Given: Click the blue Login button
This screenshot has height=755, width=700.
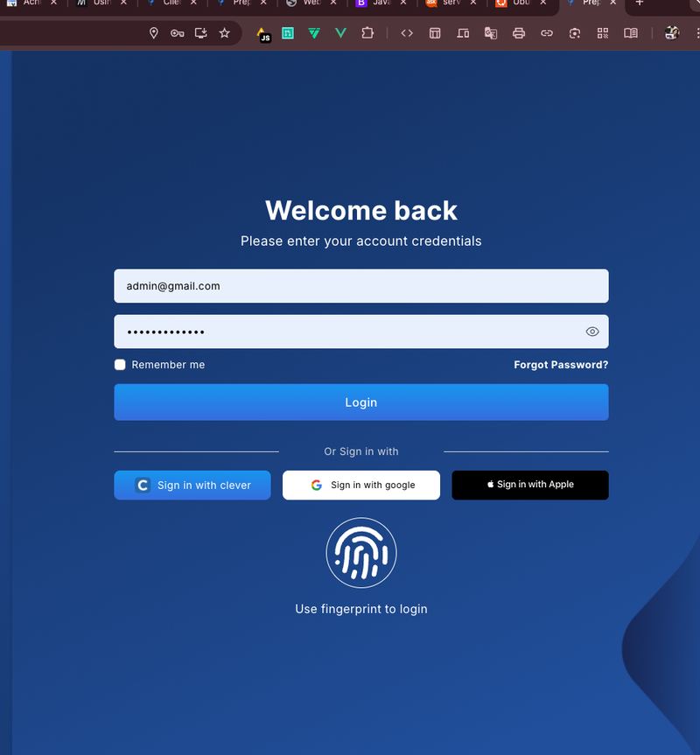Looking at the screenshot, I should (360, 402).
